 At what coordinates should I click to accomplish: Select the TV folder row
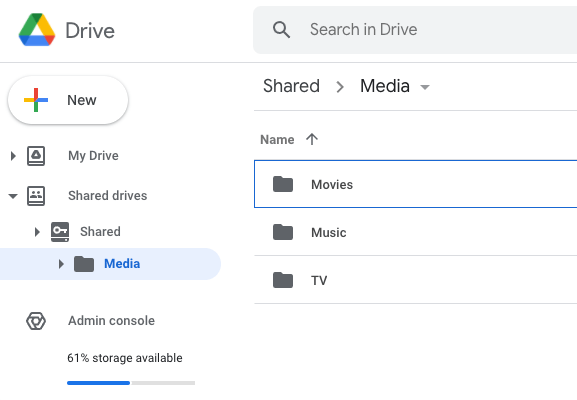pos(415,280)
